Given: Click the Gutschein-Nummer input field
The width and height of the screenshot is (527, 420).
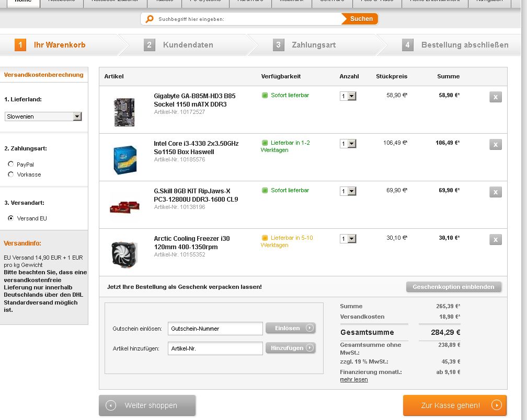Looking at the screenshot, I should click(x=215, y=329).
